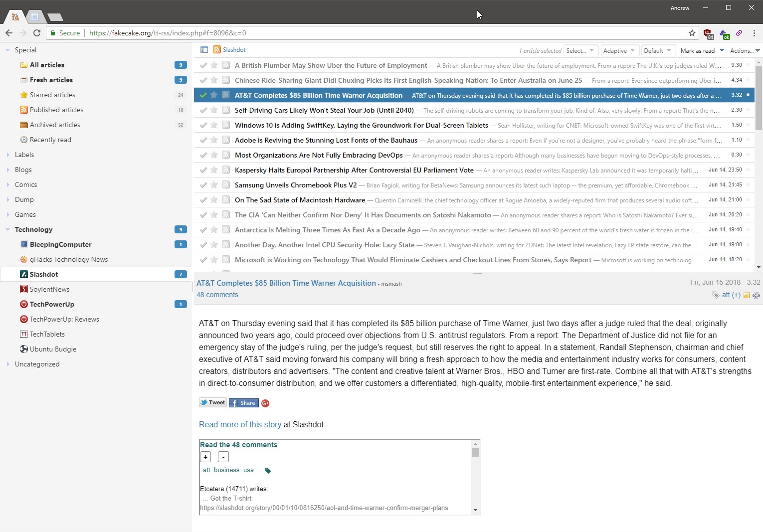Click the green ok extension icon
This screenshot has height=532, width=763.
(x=725, y=34)
